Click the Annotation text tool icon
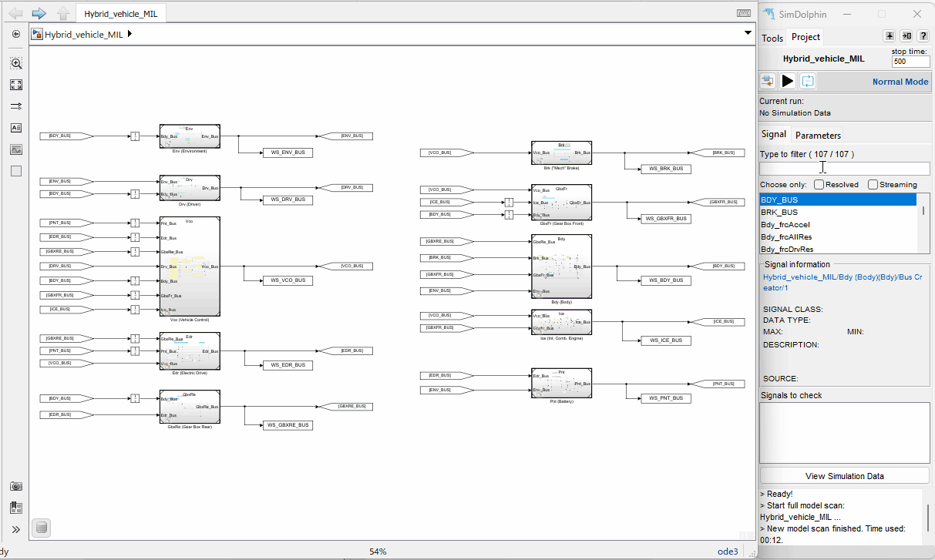Image resolution: width=935 pixels, height=560 pixels. click(15, 128)
